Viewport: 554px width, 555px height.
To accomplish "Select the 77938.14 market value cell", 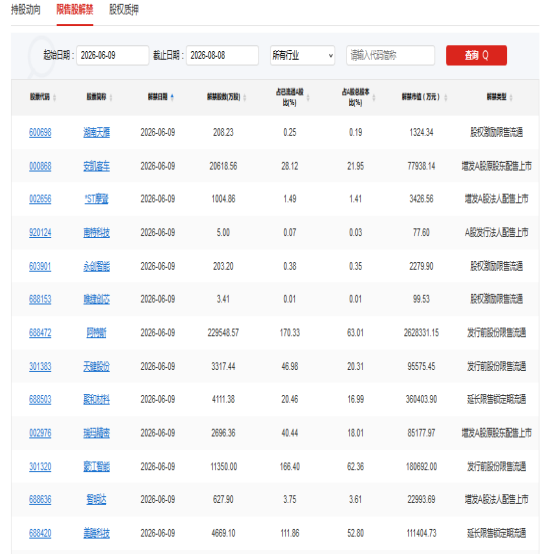I will click(421, 166).
